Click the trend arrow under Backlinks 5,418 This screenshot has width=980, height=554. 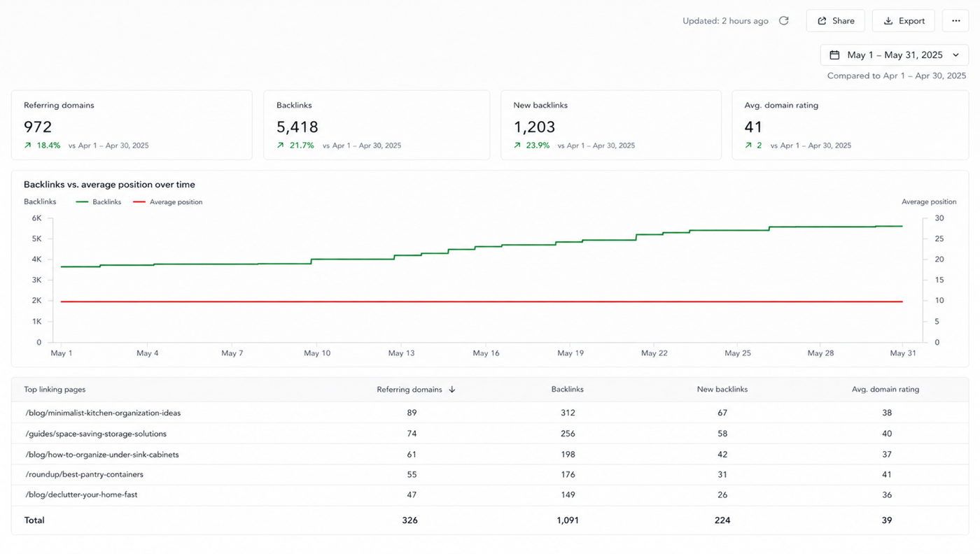(281, 145)
